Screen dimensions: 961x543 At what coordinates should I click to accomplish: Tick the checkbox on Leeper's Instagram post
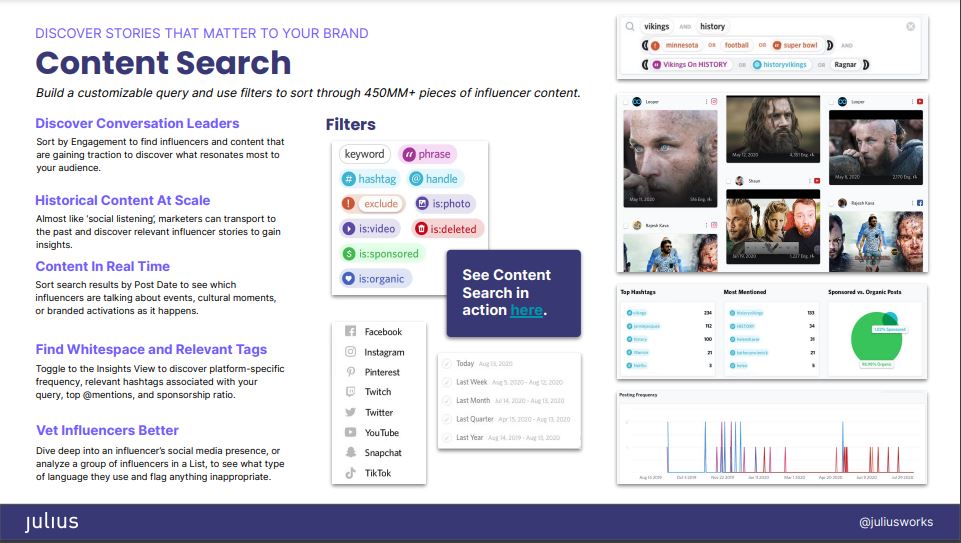[626, 102]
